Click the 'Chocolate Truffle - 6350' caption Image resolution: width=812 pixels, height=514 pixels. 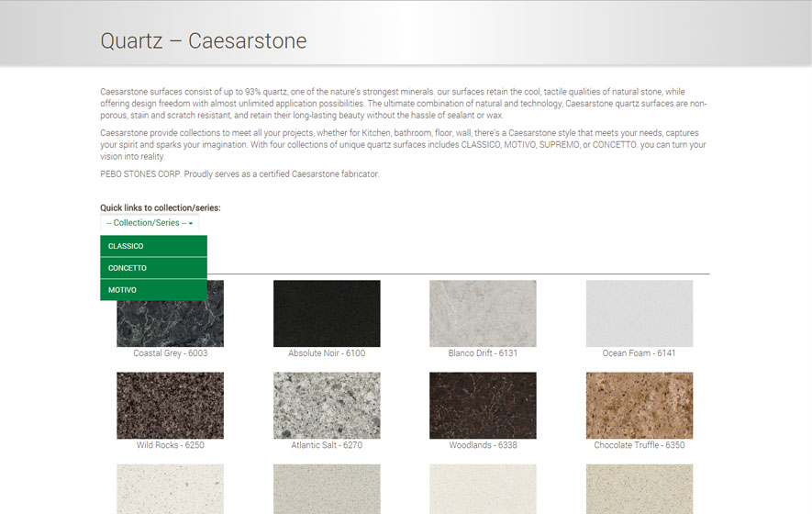point(639,444)
